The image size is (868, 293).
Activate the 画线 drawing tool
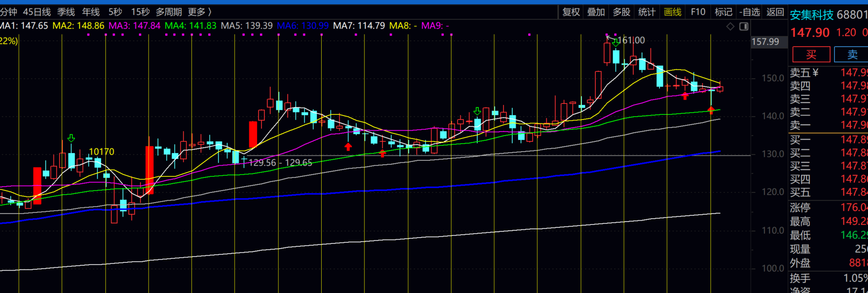coord(673,12)
